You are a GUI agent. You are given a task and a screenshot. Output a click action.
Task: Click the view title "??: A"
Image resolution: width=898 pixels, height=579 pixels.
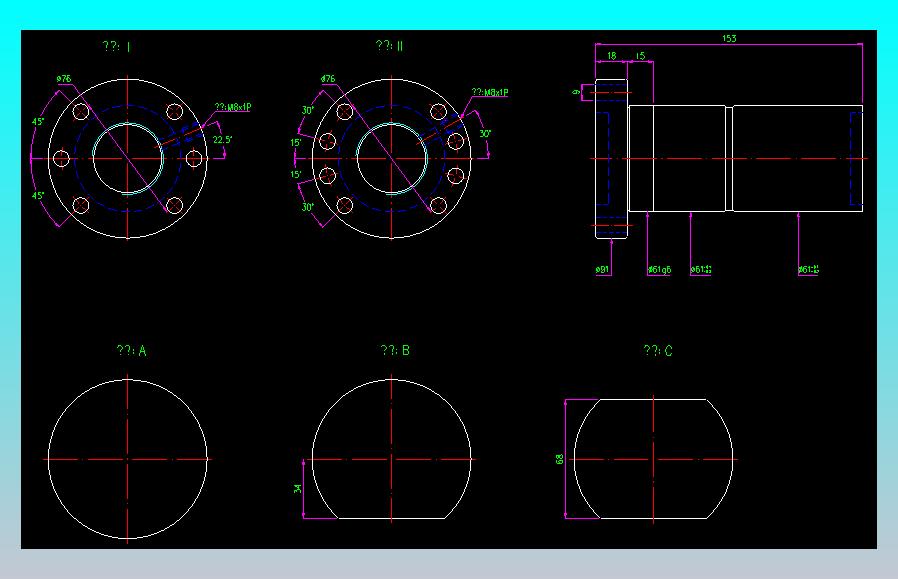coord(131,350)
